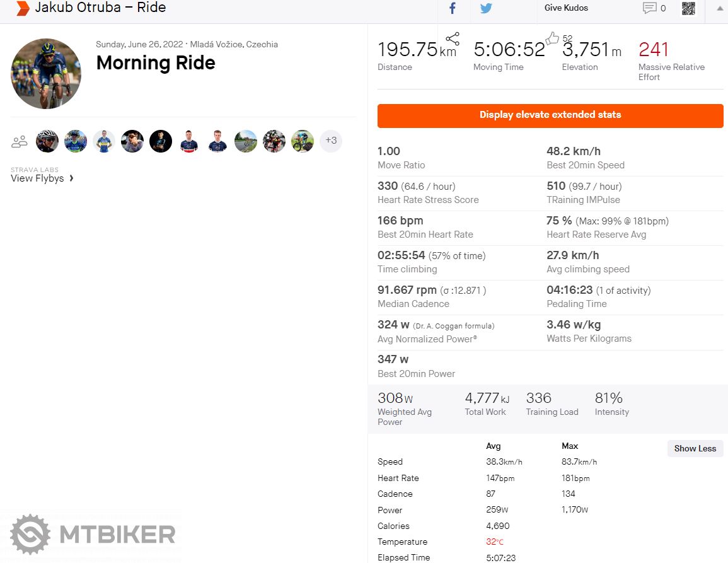Click the Massive Relative Effort value 241
This screenshot has height=563, width=728.
pos(653,49)
